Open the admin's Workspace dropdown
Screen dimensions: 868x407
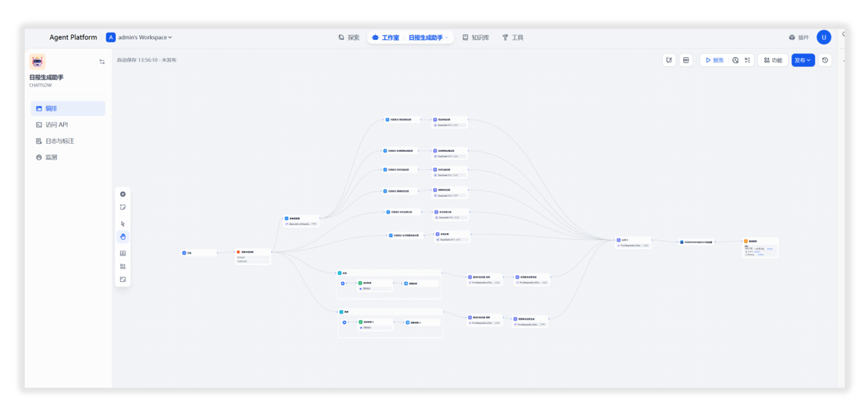click(x=139, y=37)
